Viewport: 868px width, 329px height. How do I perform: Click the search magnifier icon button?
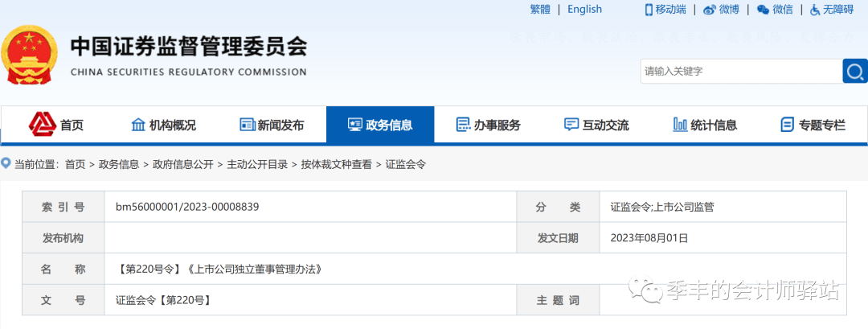(x=854, y=71)
